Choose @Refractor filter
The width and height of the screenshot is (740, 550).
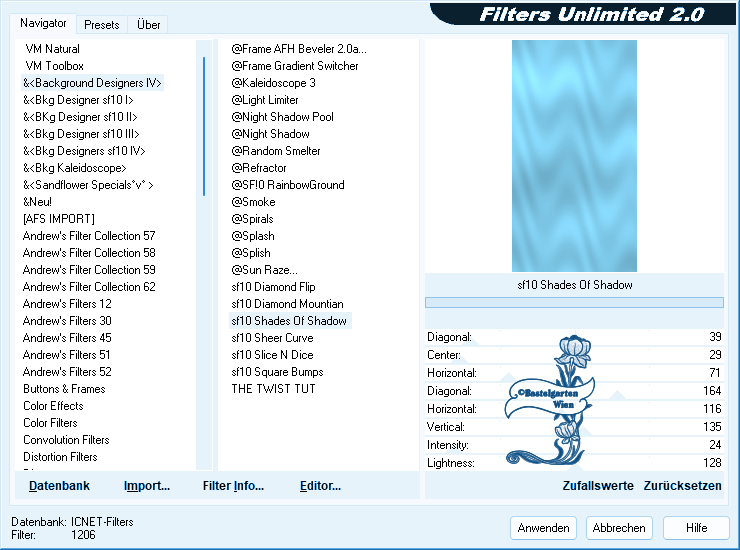259,168
